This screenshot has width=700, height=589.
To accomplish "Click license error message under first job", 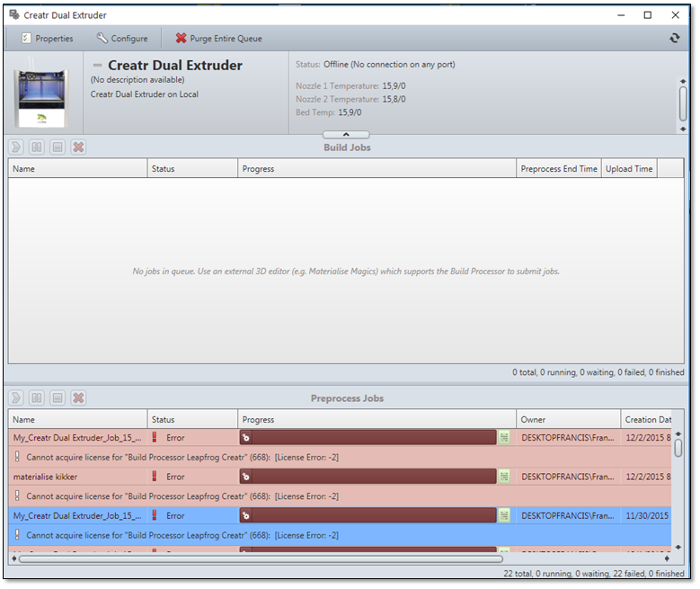I will (182, 457).
